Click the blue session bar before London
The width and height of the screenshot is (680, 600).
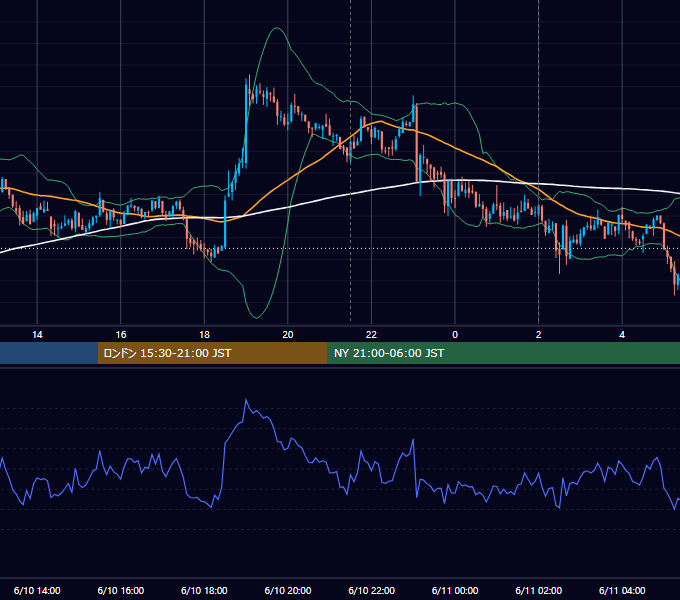click(49, 353)
